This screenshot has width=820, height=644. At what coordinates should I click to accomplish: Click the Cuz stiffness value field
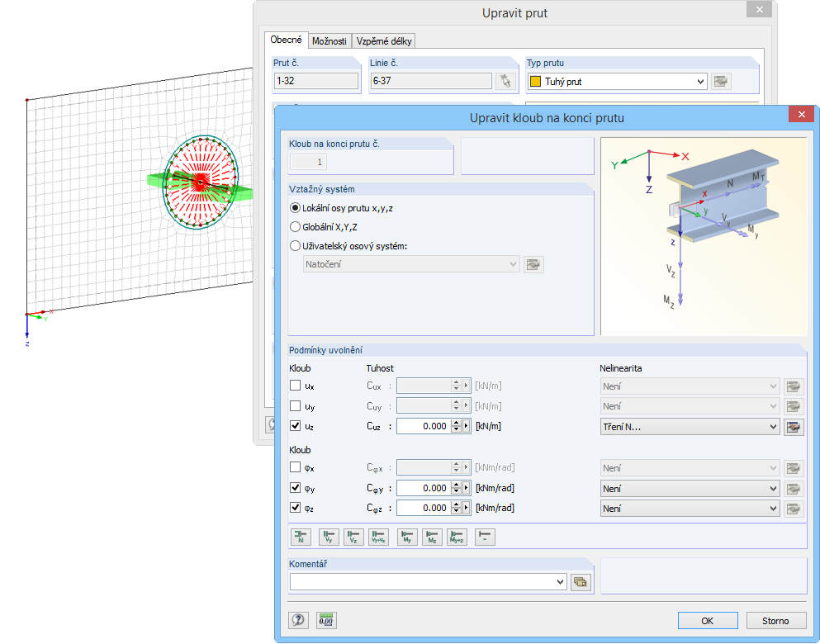click(424, 427)
